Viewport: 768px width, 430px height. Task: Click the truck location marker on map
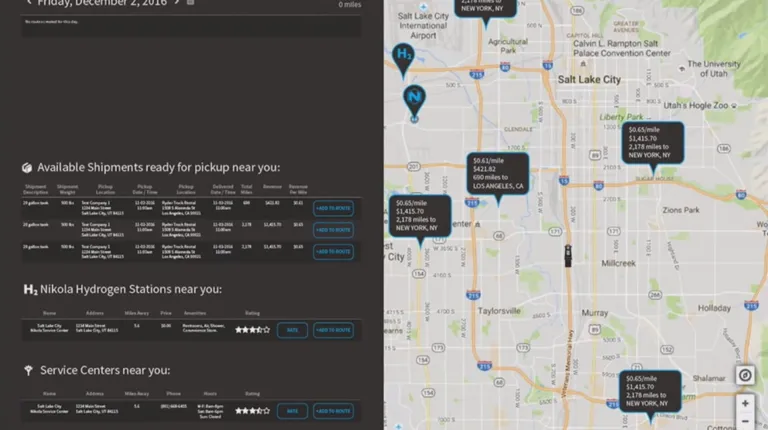point(568,255)
